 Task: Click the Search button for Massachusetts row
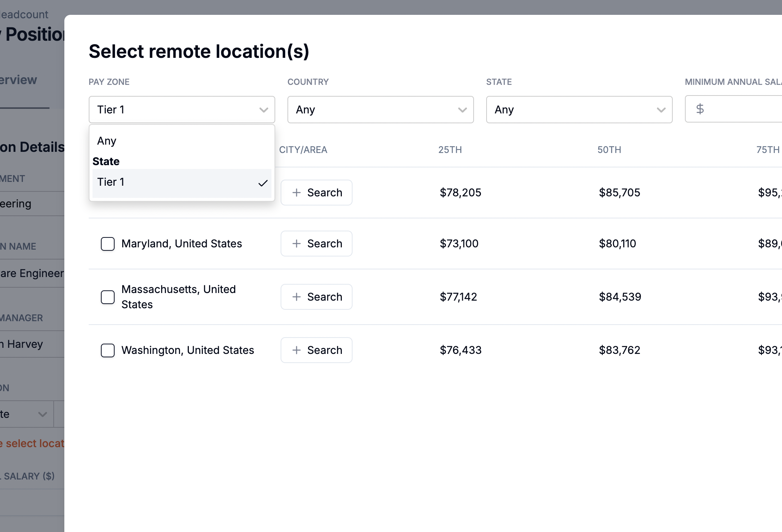click(316, 297)
